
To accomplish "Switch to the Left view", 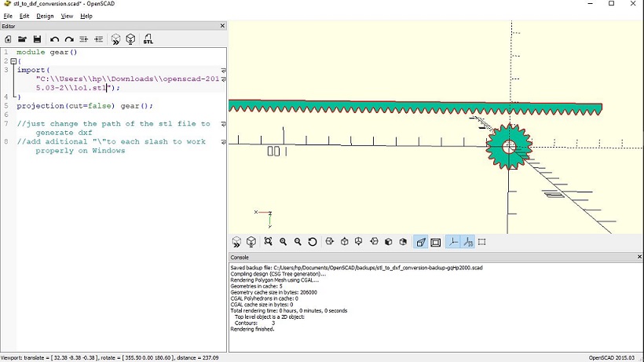I will click(374, 242).
